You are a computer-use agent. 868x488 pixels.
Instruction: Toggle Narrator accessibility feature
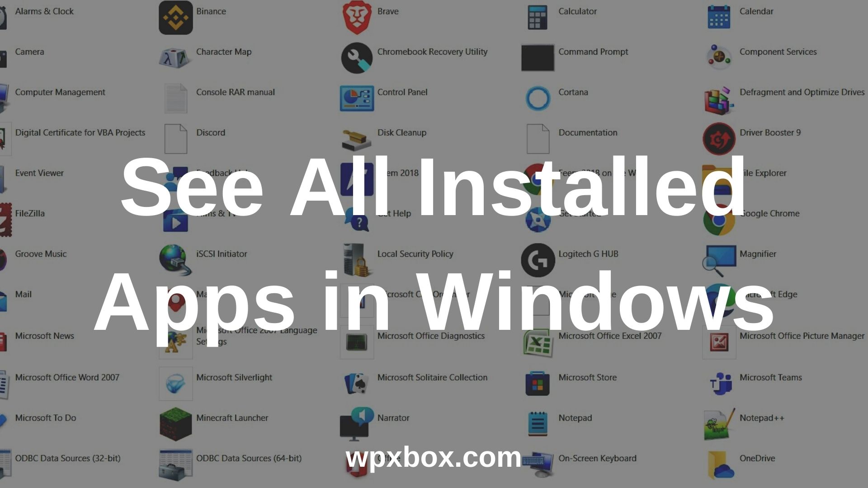click(x=392, y=418)
